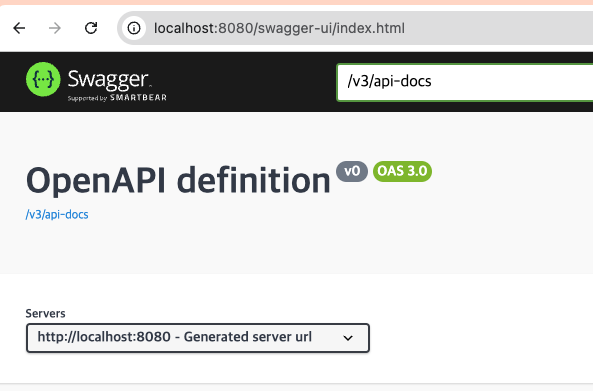
Task: Click the browser forward arrow
Action: pyautogui.click(x=55, y=28)
